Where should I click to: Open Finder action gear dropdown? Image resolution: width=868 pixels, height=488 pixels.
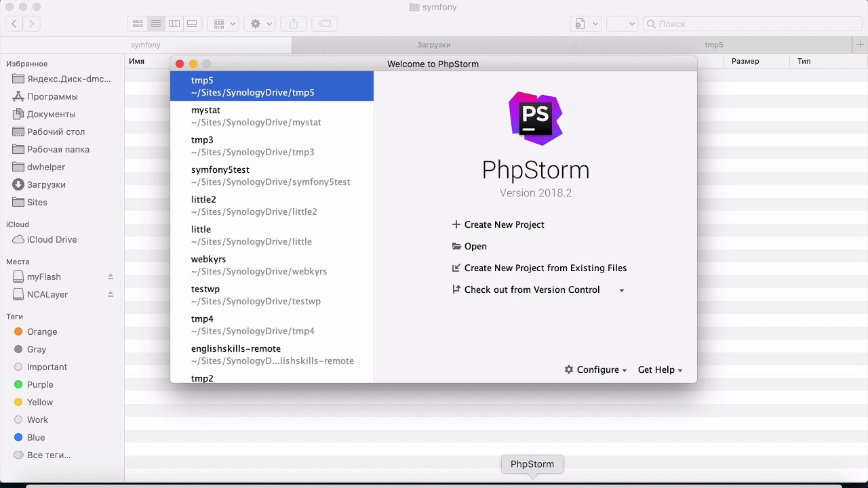point(260,24)
